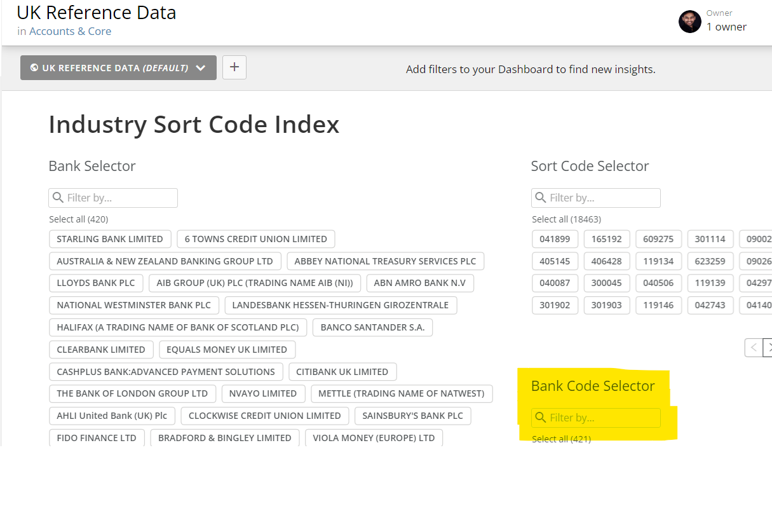The image size is (772, 532).
Task: Choose sort code 119134
Action: coord(659,261)
